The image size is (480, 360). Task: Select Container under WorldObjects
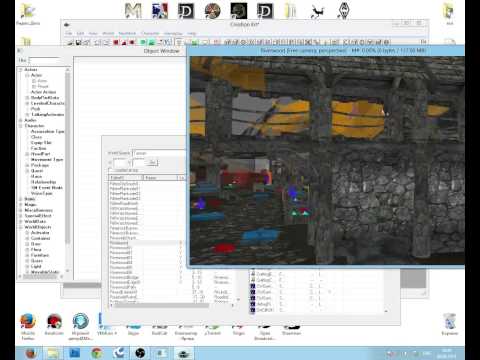40,238
